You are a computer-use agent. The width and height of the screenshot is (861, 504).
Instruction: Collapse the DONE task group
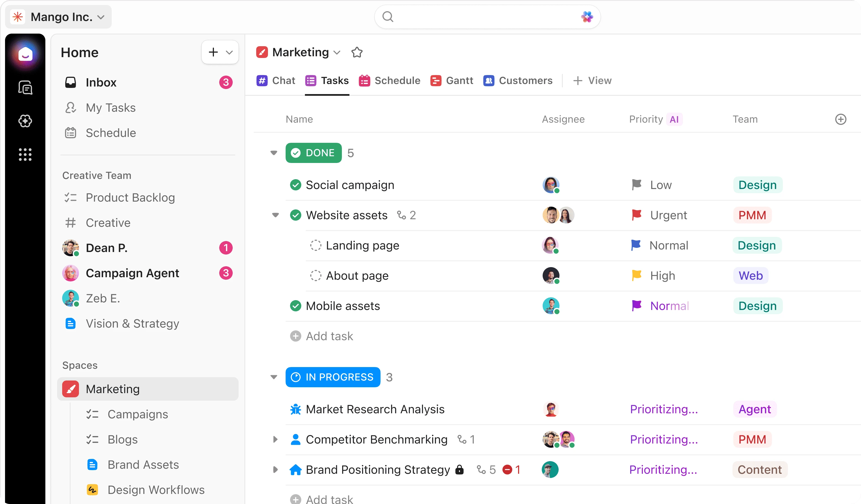coord(274,153)
